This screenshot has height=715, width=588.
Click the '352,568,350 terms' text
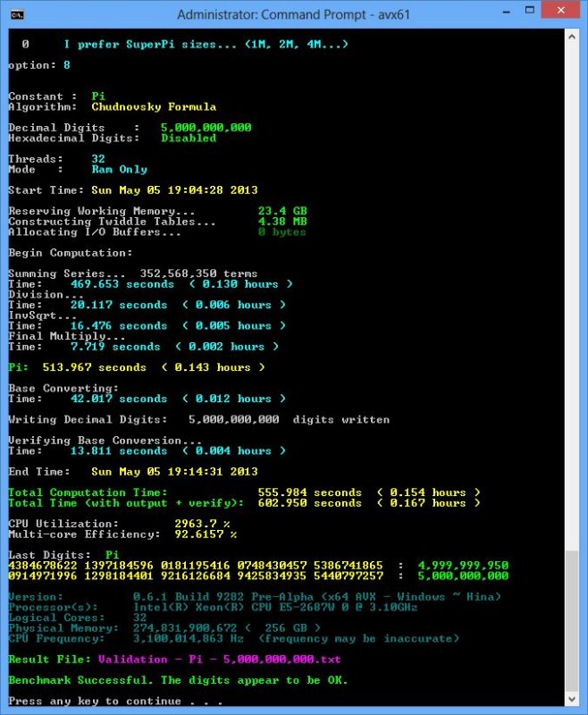pyautogui.click(x=198, y=273)
